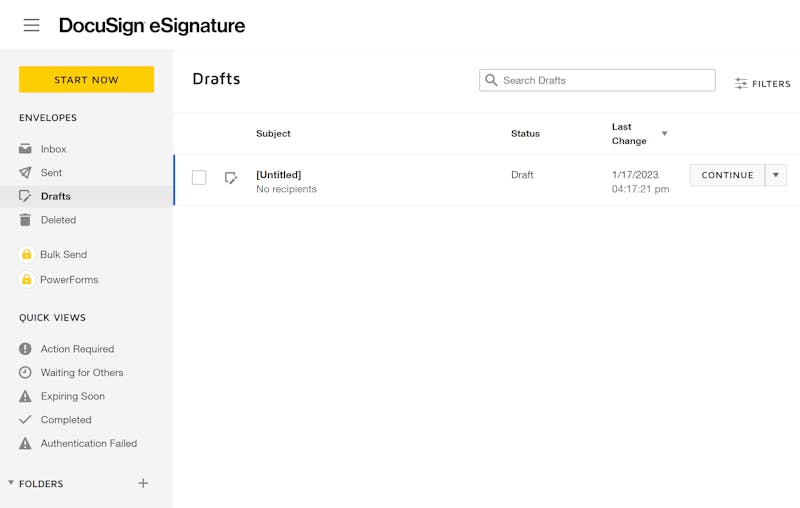Click the PowerForms lock icon
The height and width of the screenshot is (508, 800).
(27, 280)
